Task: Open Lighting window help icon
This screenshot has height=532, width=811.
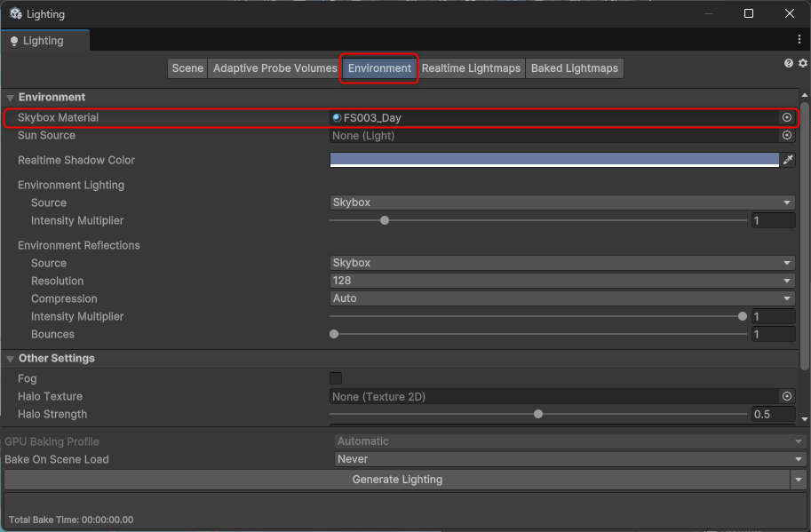Action: 788,63
